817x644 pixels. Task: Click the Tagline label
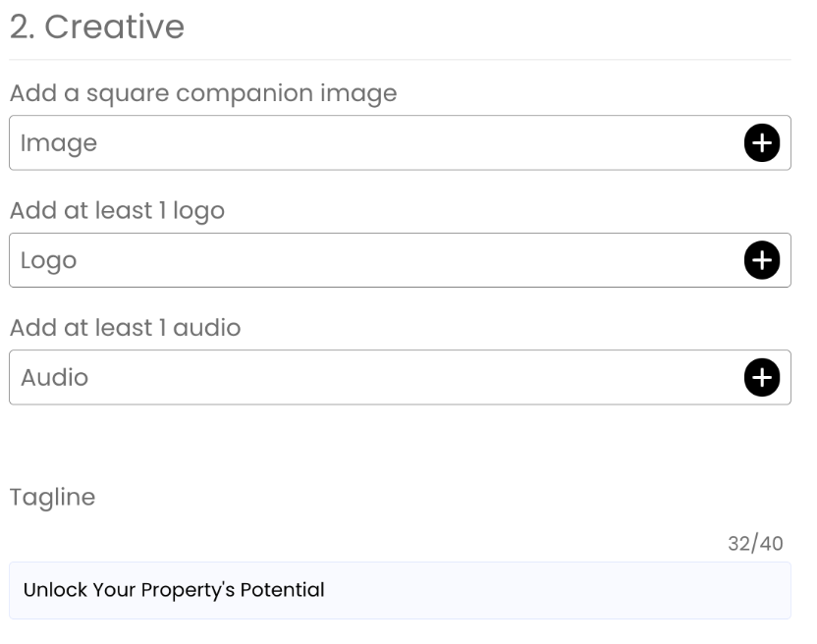pos(53,498)
